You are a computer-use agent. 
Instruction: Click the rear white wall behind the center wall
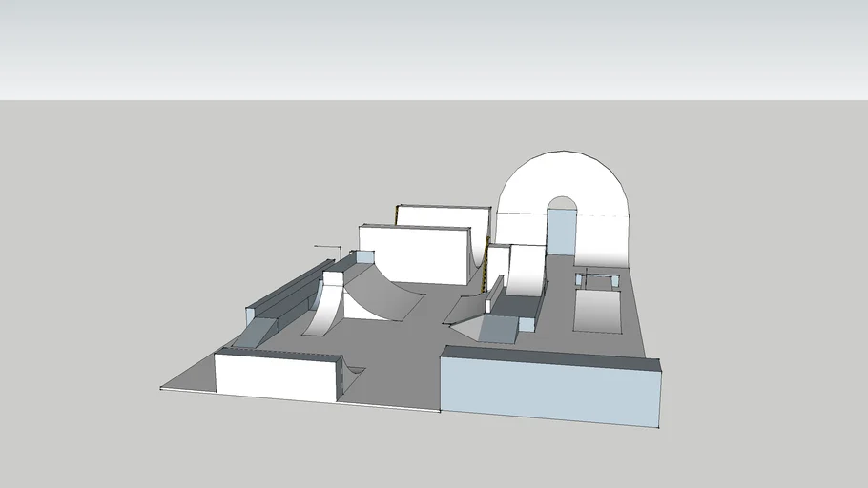coord(442,215)
